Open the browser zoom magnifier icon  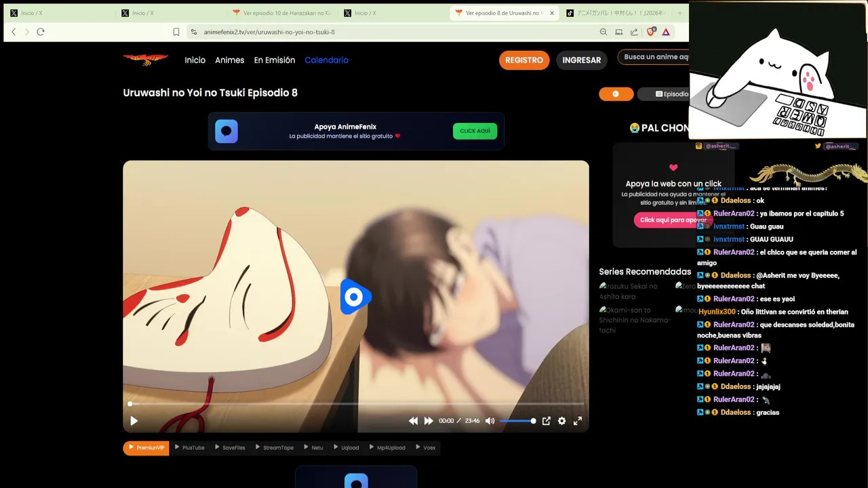[x=604, y=32]
